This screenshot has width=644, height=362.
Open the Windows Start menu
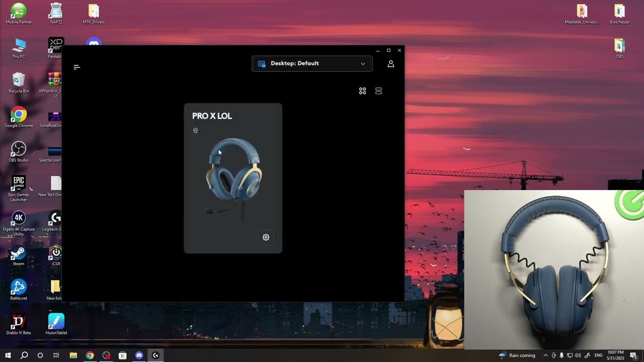click(x=8, y=355)
